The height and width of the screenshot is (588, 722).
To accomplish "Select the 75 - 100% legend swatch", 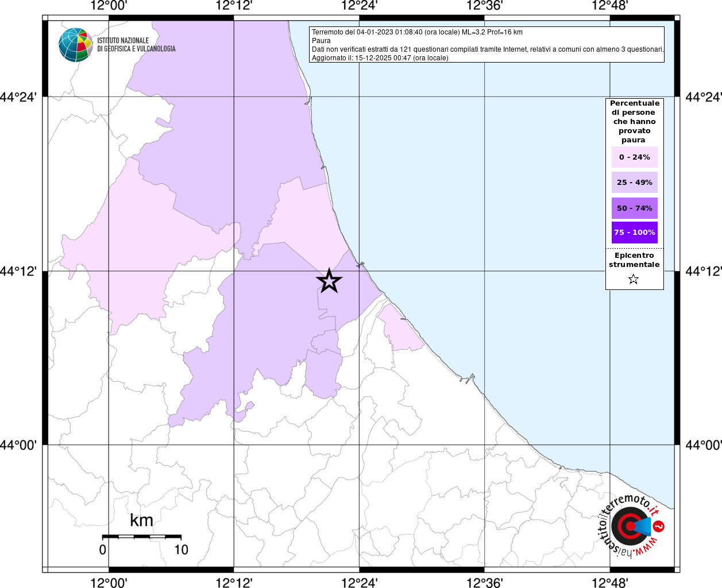I will [x=635, y=233].
